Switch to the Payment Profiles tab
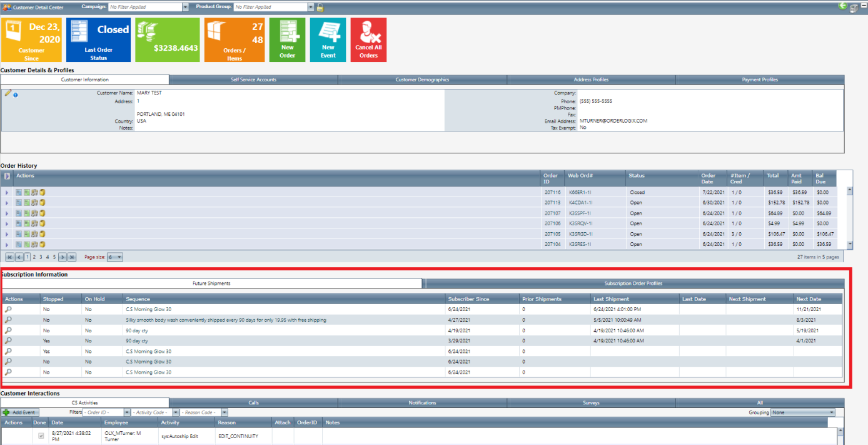The image size is (868, 445). tap(760, 79)
